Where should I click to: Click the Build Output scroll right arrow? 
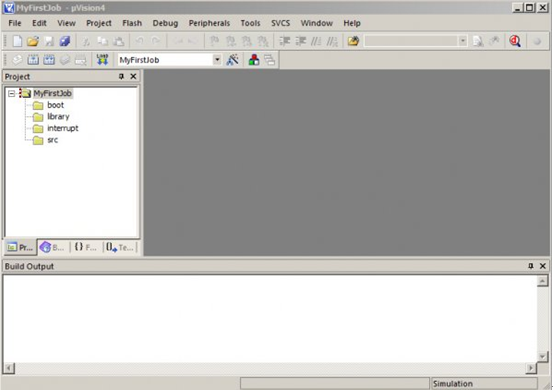[531, 368]
